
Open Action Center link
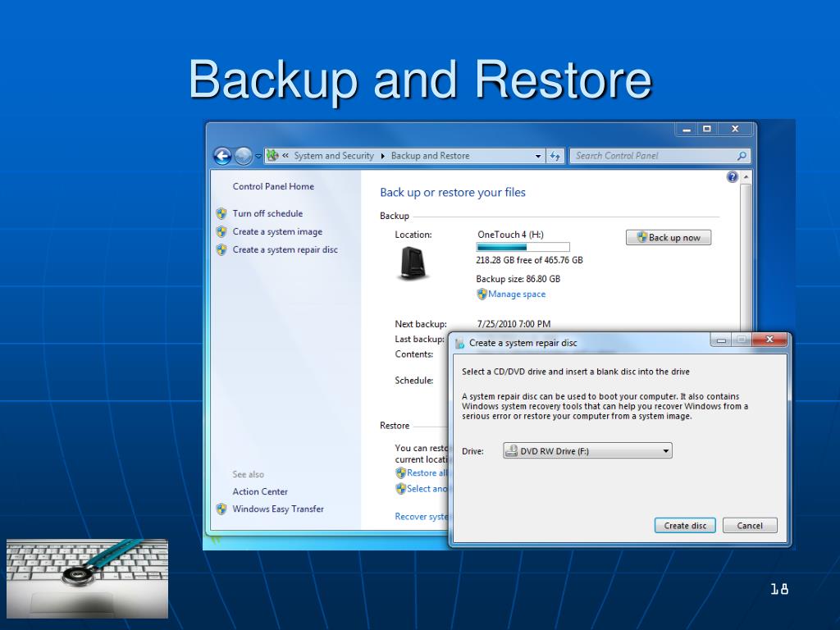(x=260, y=491)
